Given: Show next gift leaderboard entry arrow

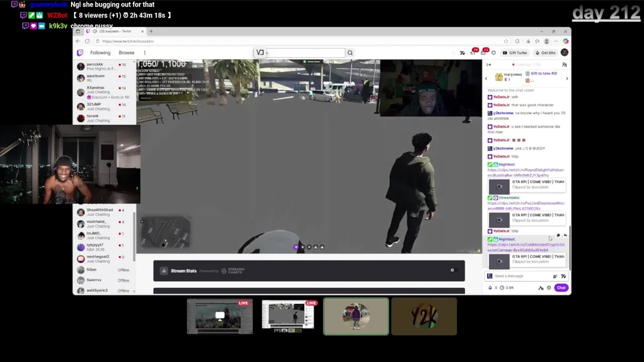Looking at the screenshot, I should pyautogui.click(x=567, y=78).
